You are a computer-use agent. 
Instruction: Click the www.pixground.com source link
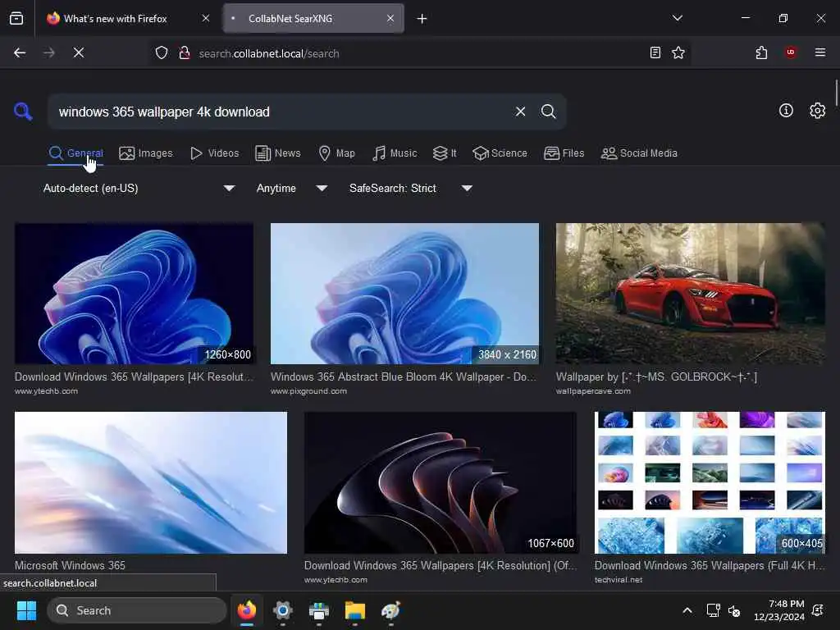pos(308,391)
